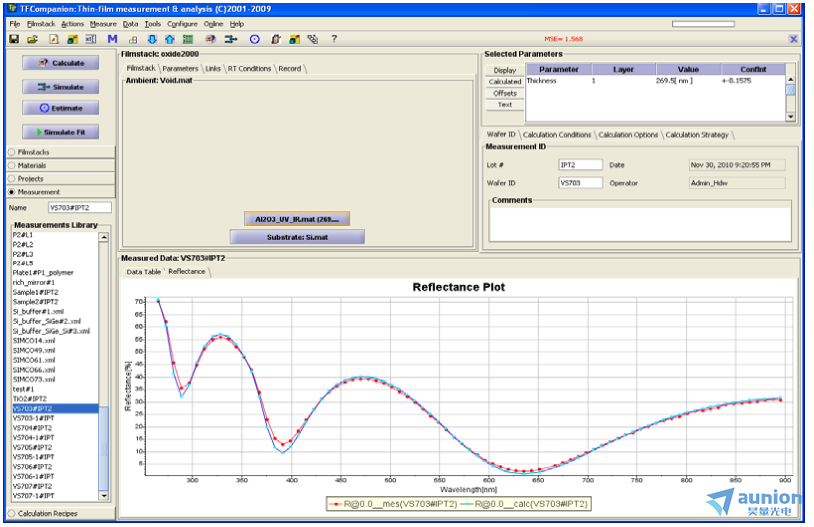Click the blue up arrow toolbar icon

pos(170,39)
